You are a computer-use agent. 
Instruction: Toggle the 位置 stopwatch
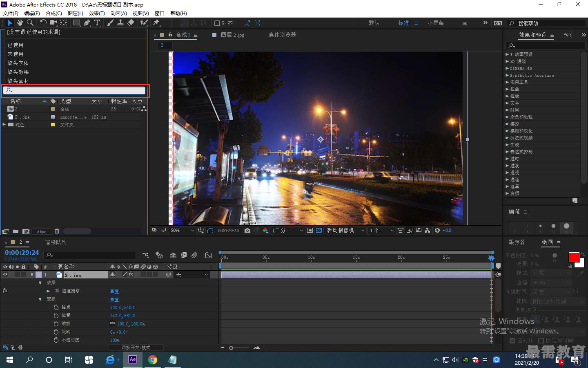[56, 315]
